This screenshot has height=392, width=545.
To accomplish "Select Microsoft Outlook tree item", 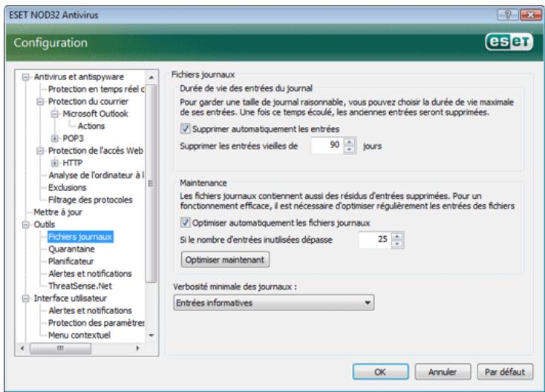I will (95, 114).
